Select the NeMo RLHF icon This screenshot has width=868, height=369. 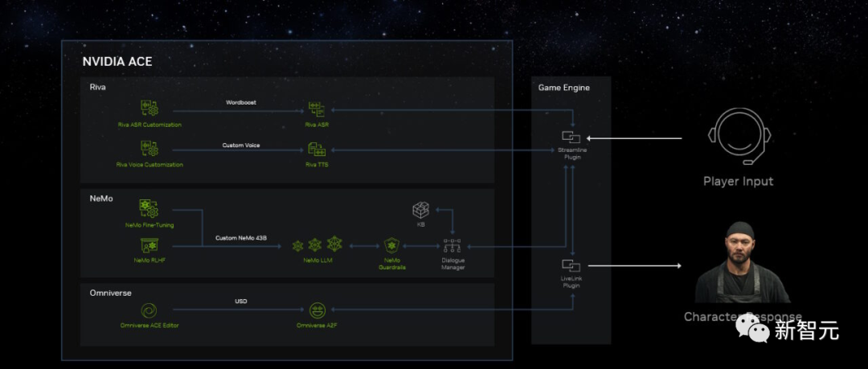coord(149,245)
